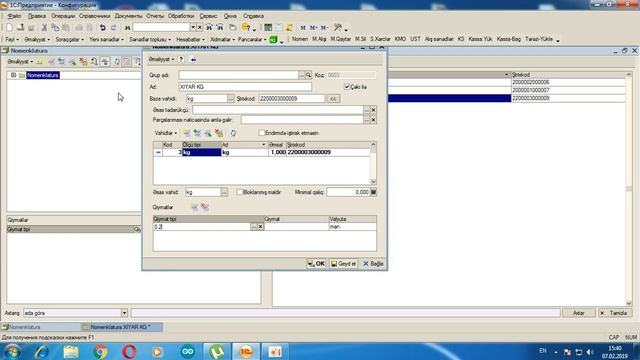Click the M+ memory toolbar icon

313,27
